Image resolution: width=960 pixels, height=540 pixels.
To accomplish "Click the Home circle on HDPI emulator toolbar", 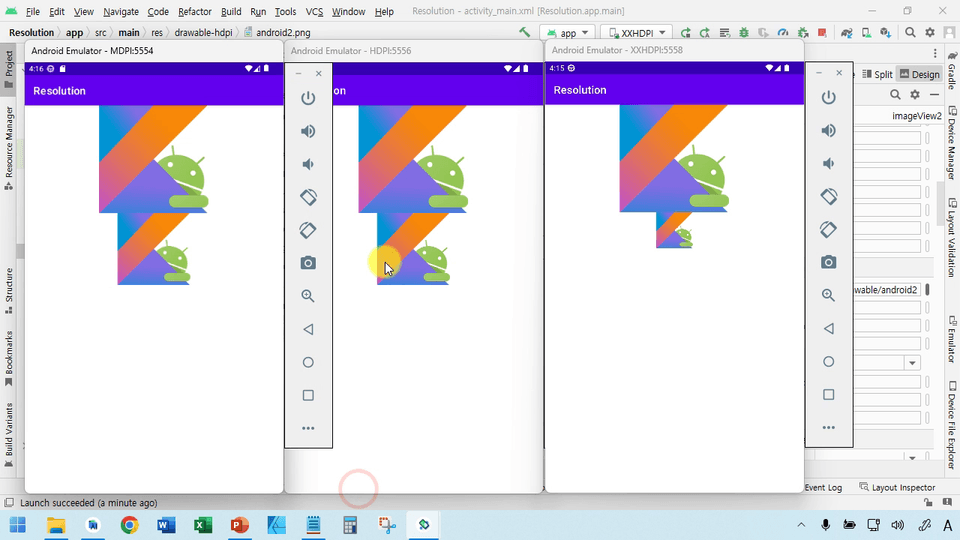I will [308, 362].
